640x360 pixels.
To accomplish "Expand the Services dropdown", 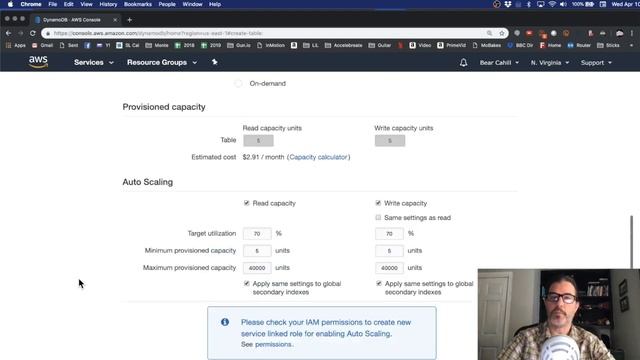I will (93, 62).
